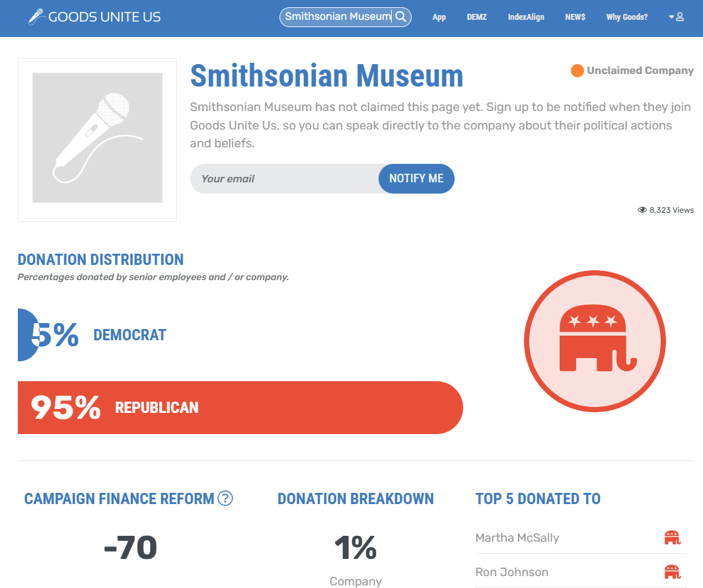The width and height of the screenshot is (703, 588).
Task: Click Republican icon beside Martha McSally
Action: point(672,538)
